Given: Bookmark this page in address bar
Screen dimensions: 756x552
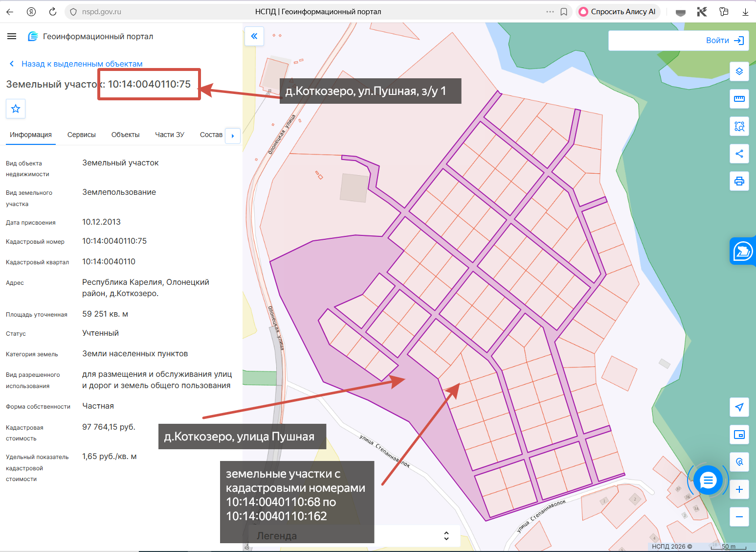Looking at the screenshot, I should [x=564, y=12].
